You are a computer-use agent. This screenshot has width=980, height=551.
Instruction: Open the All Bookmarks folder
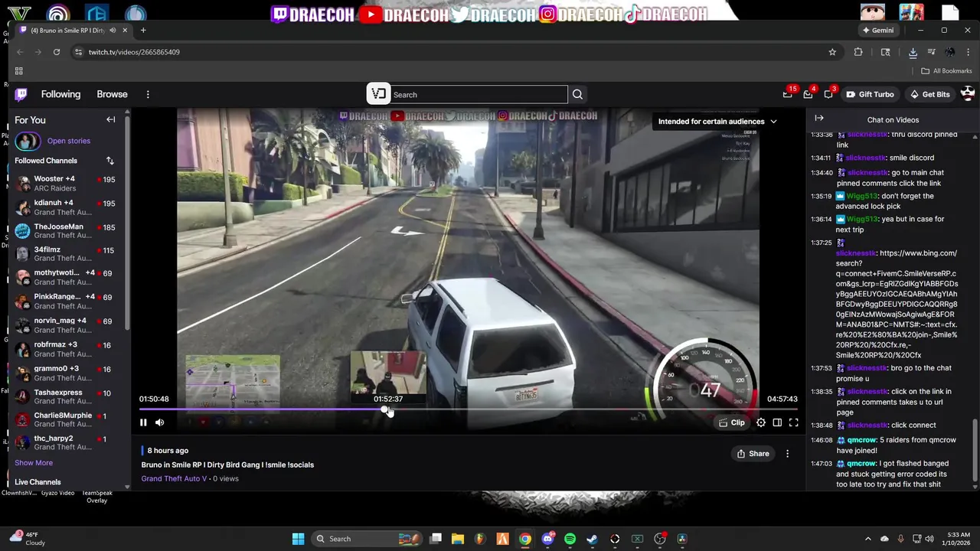pos(946,71)
